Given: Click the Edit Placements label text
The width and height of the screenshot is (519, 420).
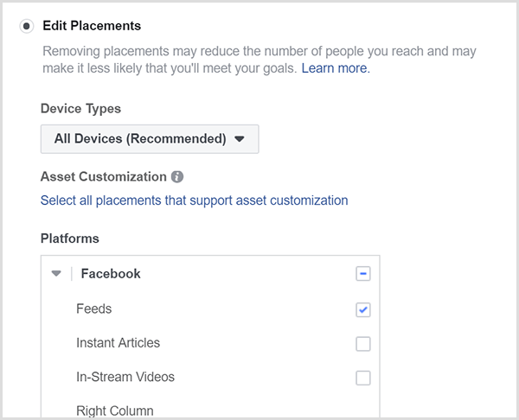Looking at the screenshot, I should click(92, 26).
